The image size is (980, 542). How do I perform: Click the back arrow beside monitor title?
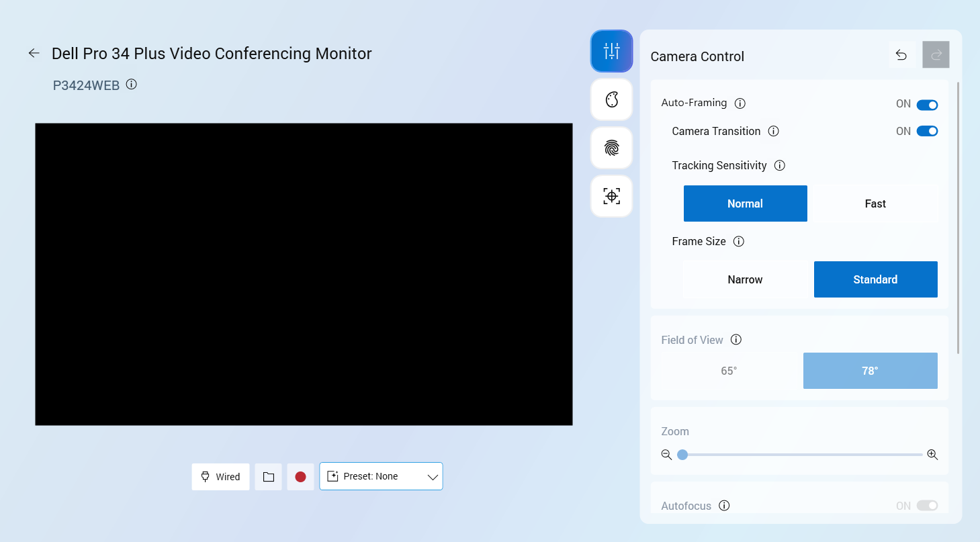[34, 53]
